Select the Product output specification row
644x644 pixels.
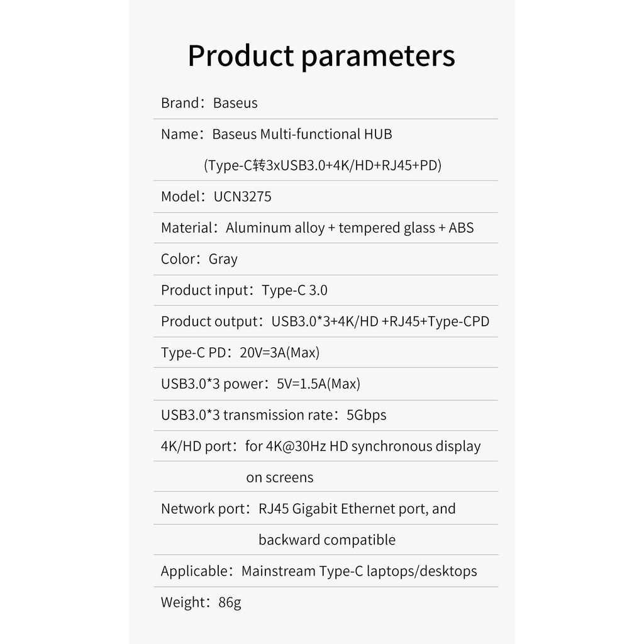325,321
